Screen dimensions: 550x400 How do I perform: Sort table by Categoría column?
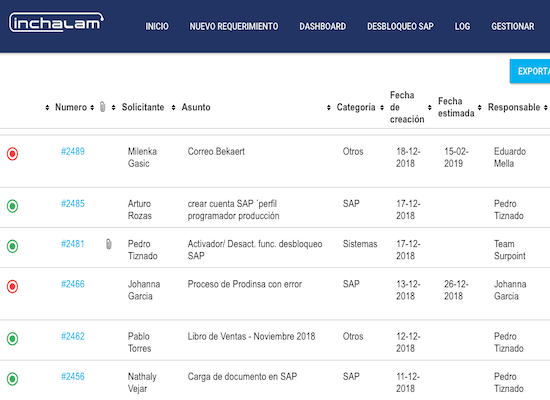tap(356, 107)
